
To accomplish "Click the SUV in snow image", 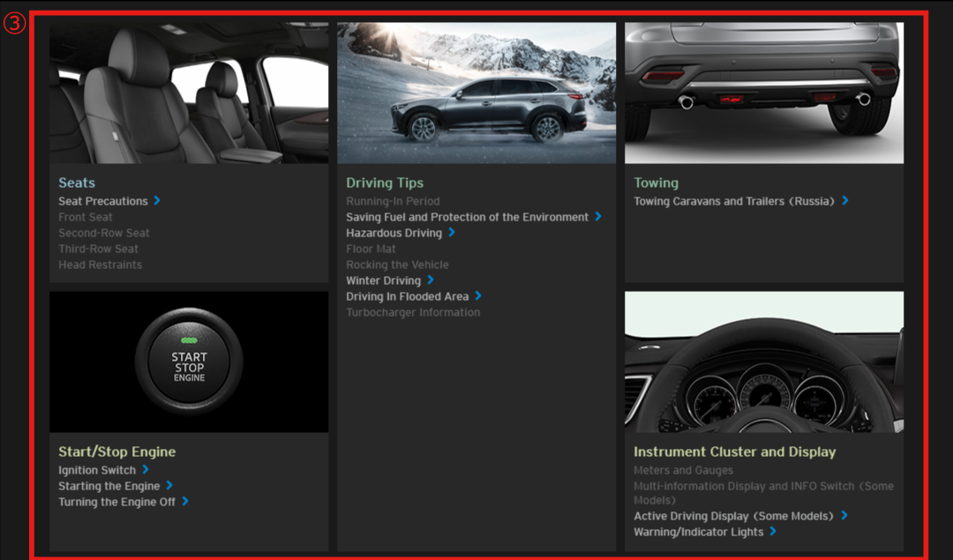I will point(476,93).
